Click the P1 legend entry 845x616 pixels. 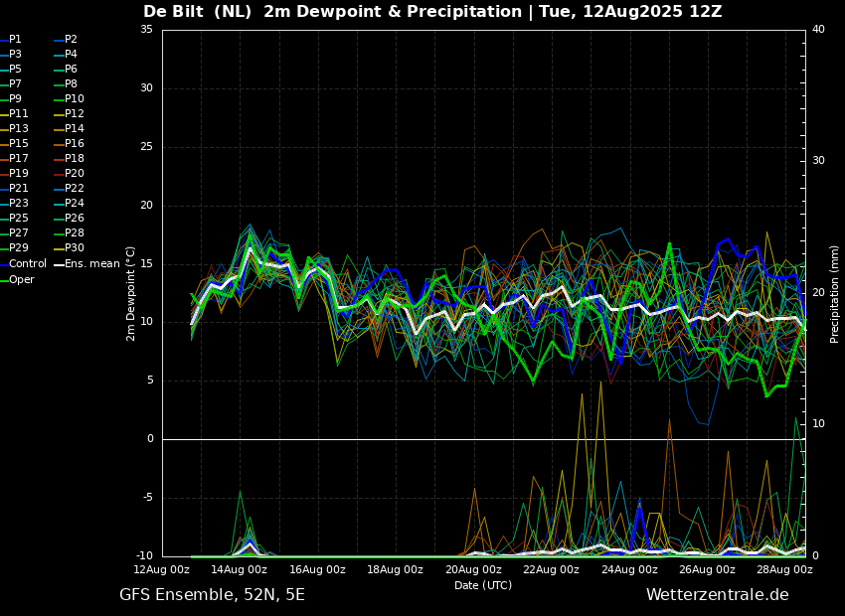(15, 40)
